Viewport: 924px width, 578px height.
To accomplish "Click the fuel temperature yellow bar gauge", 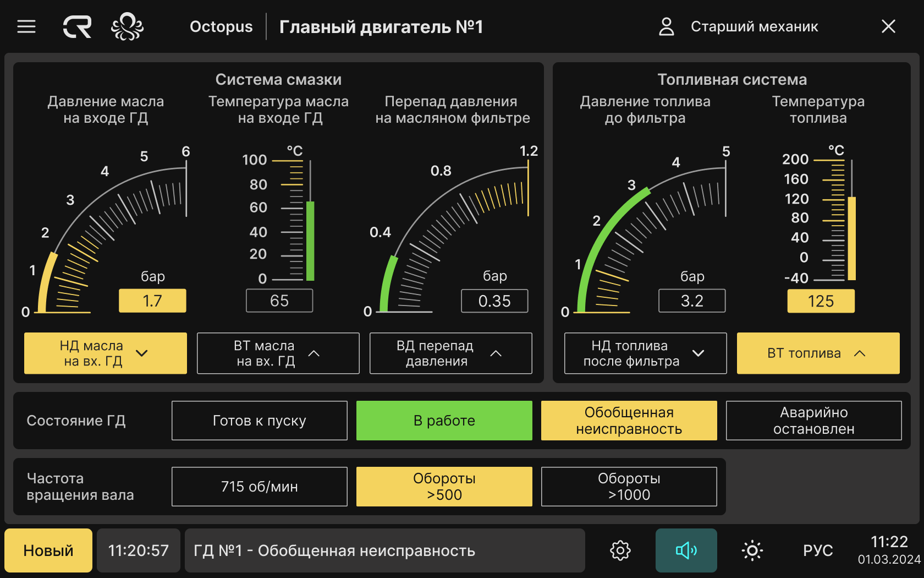I will click(x=852, y=238).
